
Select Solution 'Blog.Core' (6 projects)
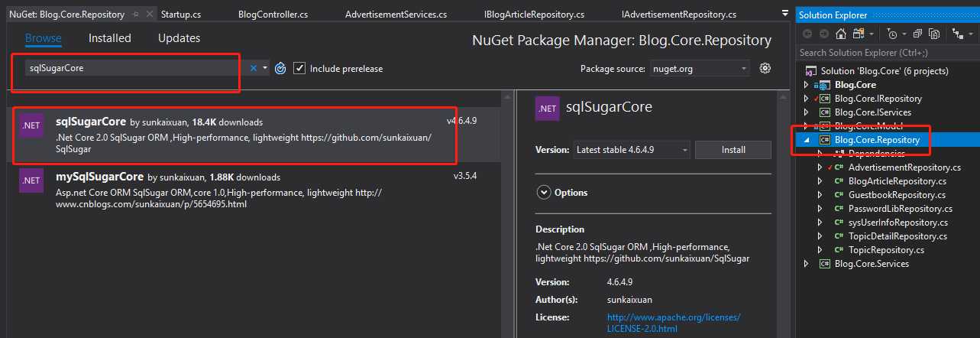tap(885, 71)
